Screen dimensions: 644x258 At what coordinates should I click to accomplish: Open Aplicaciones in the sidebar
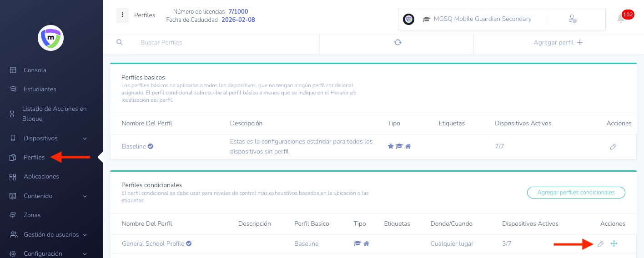(x=41, y=176)
